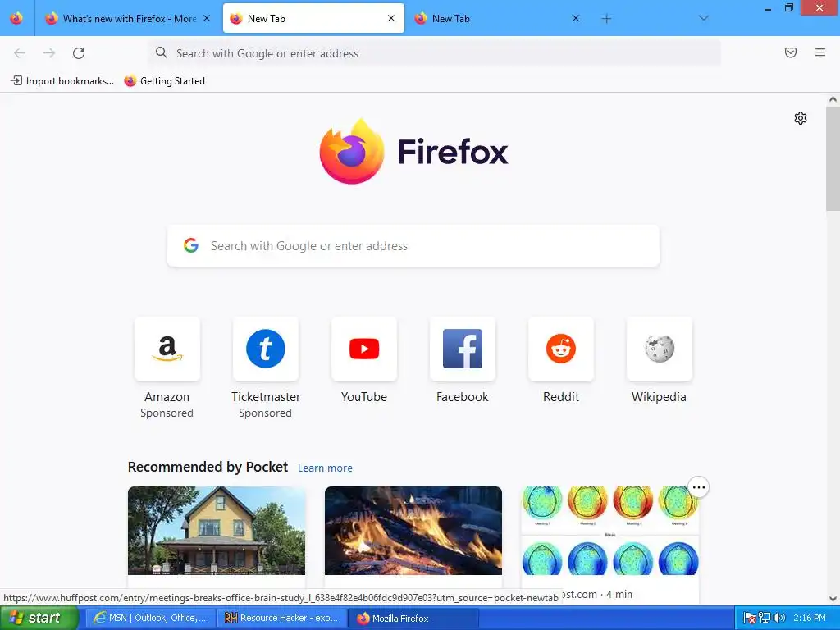Viewport: 840px width, 630px height.
Task: Open the Windows start menu
Action: tap(39, 619)
